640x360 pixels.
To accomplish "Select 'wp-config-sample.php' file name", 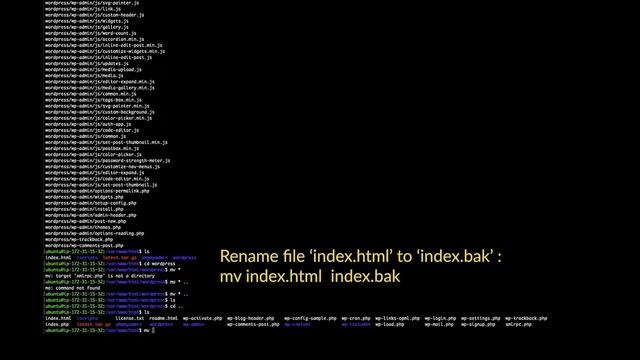I will (x=310, y=318).
